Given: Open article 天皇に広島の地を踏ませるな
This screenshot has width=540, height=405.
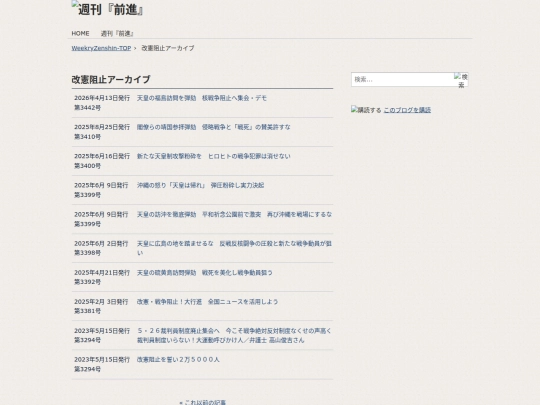Looking at the screenshot, I should pyautogui.click(x=234, y=248).
